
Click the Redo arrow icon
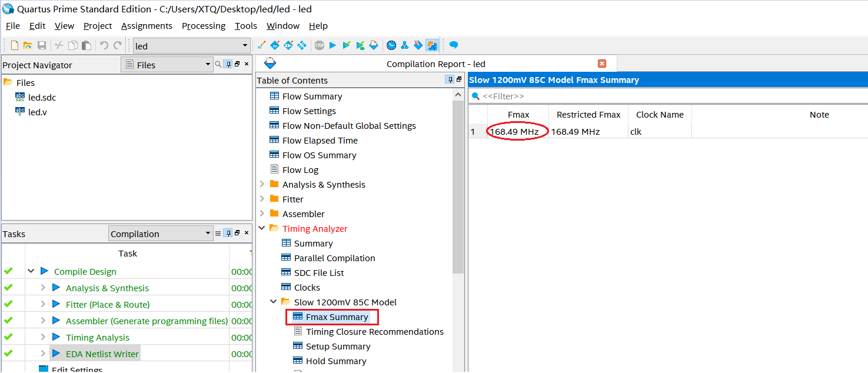click(118, 45)
